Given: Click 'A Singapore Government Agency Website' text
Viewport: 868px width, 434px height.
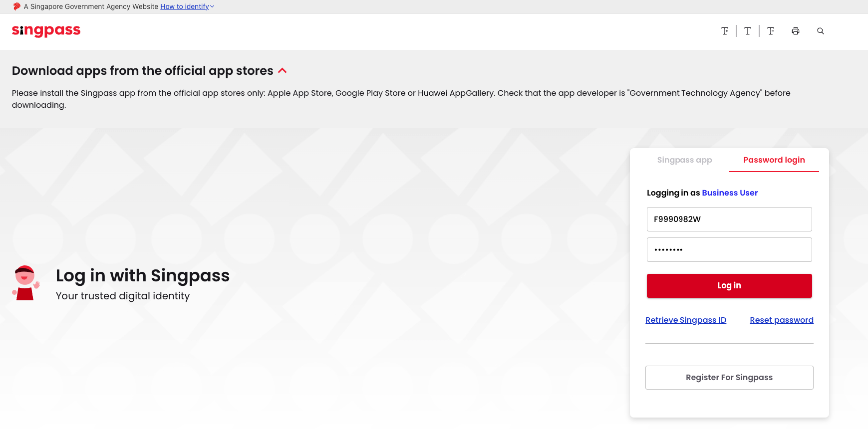Looking at the screenshot, I should coord(91,6).
